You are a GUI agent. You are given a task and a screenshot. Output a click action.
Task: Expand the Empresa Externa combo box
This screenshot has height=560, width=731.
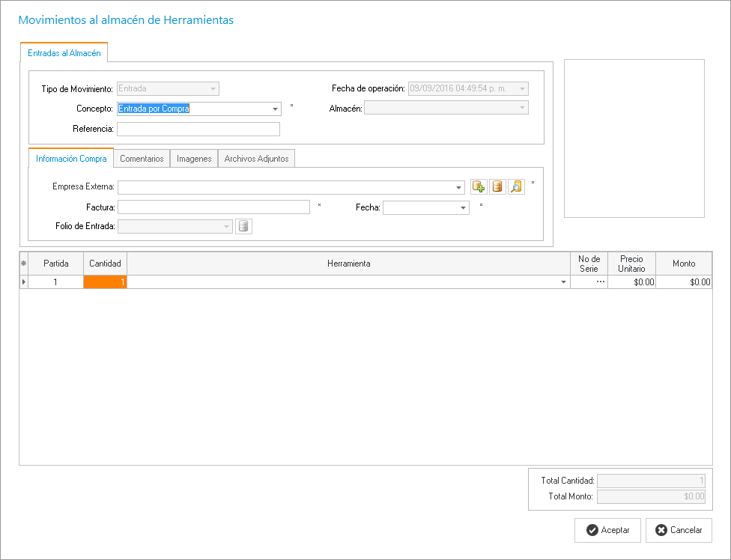point(458,187)
